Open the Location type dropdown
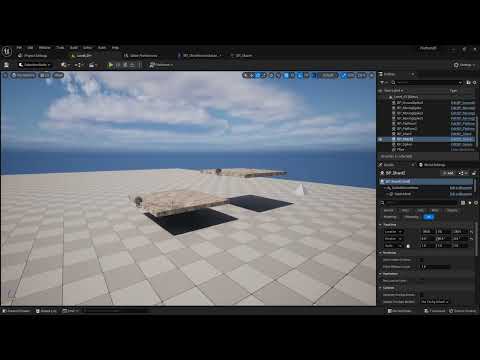Screen dimensions: 480x360 tap(393, 232)
